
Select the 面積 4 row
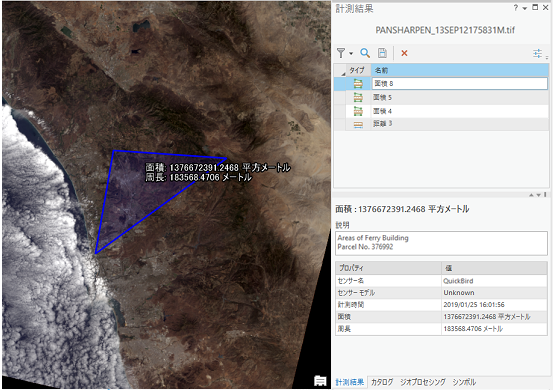(441, 111)
